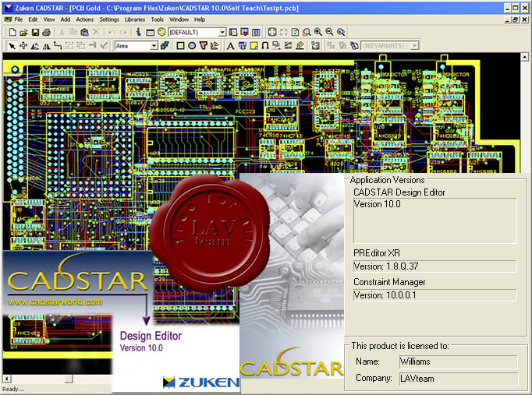Click the Zoom Frame magnifier with red box
This screenshot has height=395, width=532.
(x=307, y=32)
